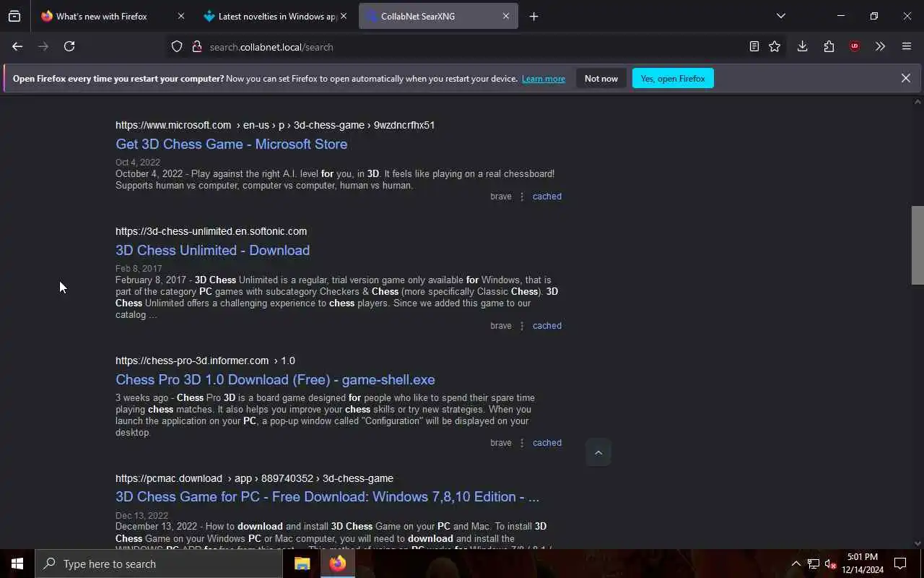This screenshot has height=578, width=924.
Task: Click the muted volume tray icon
Action: pyautogui.click(x=829, y=564)
